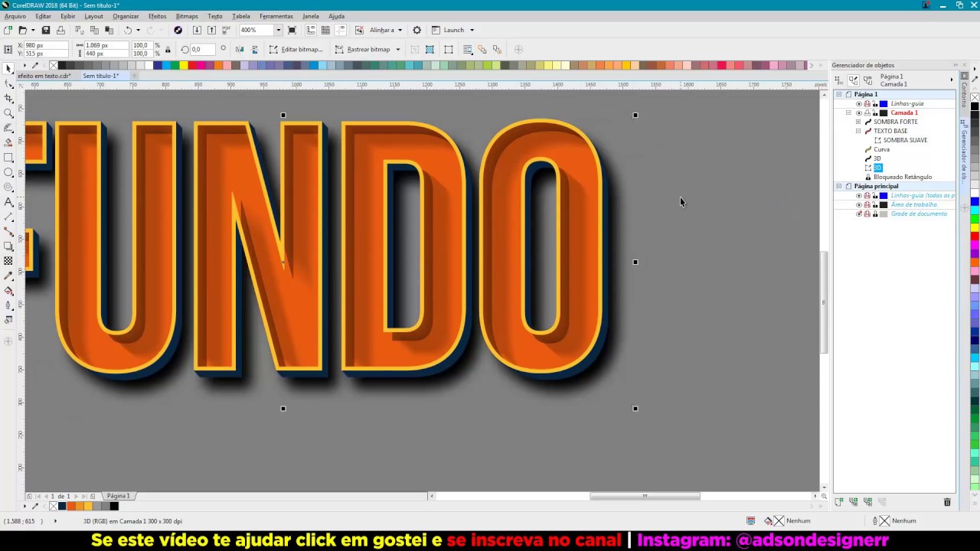980x551 pixels.
Task: Click the delete trash icon in docker
Action: [x=947, y=502]
